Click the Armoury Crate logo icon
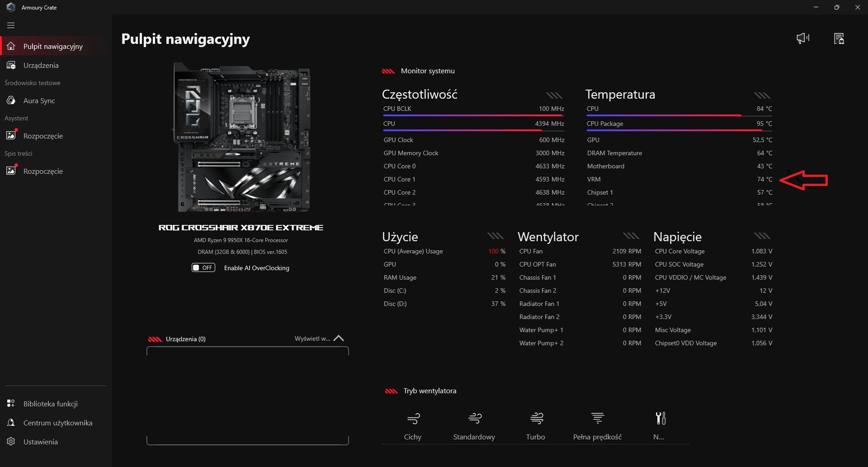868x467 pixels. 11,7
